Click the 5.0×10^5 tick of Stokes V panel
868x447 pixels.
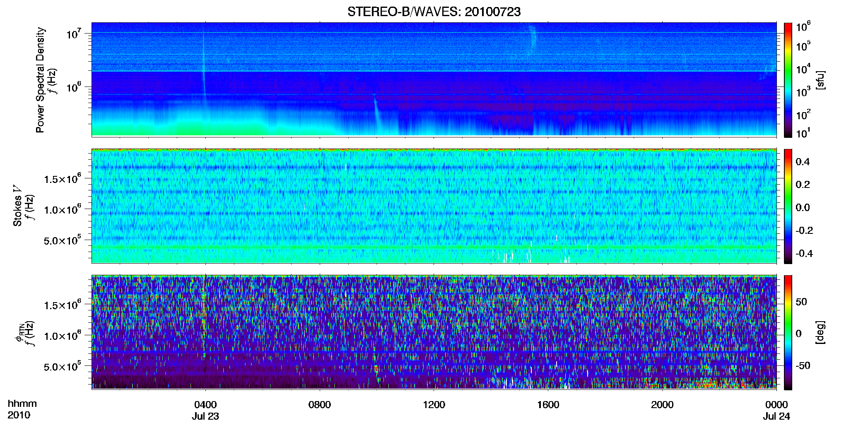tap(63, 240)
